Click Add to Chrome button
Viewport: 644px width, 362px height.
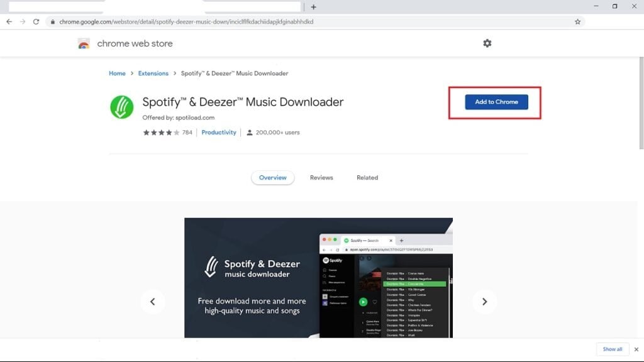click(497, 102)
